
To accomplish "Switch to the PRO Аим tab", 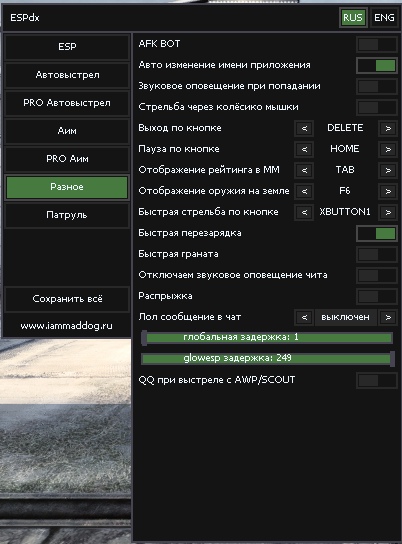I will pos(67,159).
